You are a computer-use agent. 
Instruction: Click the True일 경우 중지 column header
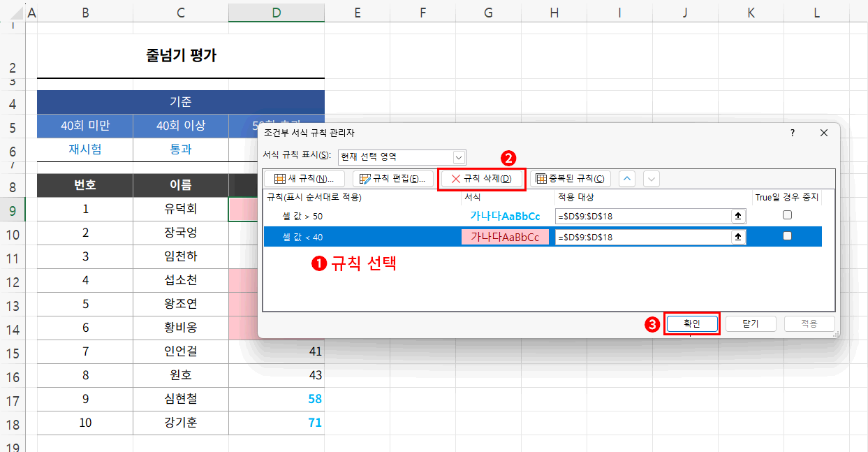(787, 198)
